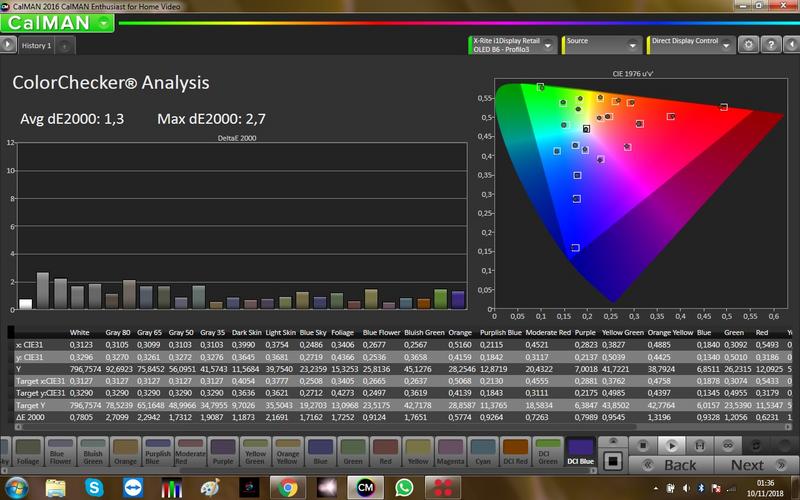Choose the Yellow color patch
The height and width of the screenshot is (500, 800).
point(418,452)
